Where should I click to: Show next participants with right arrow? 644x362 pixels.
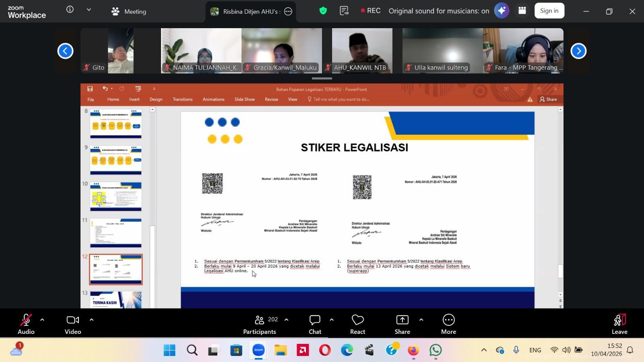(578, 51)
